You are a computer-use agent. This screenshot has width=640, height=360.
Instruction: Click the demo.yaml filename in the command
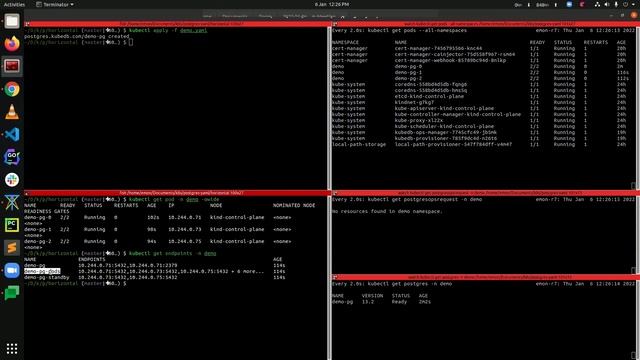click(x=193, y=30)
